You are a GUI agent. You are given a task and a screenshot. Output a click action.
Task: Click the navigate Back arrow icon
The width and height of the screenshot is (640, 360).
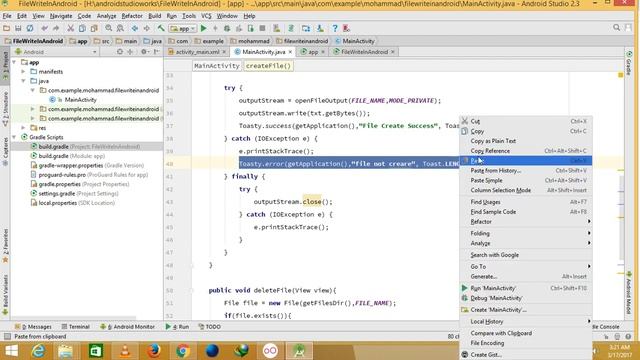135,29
